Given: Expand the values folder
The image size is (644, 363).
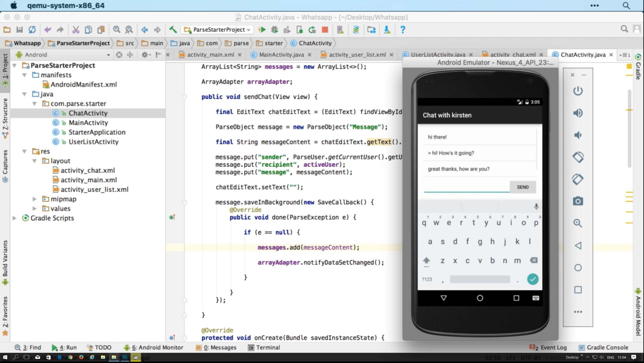Looking at the screenshot, I should coord(34,209).
